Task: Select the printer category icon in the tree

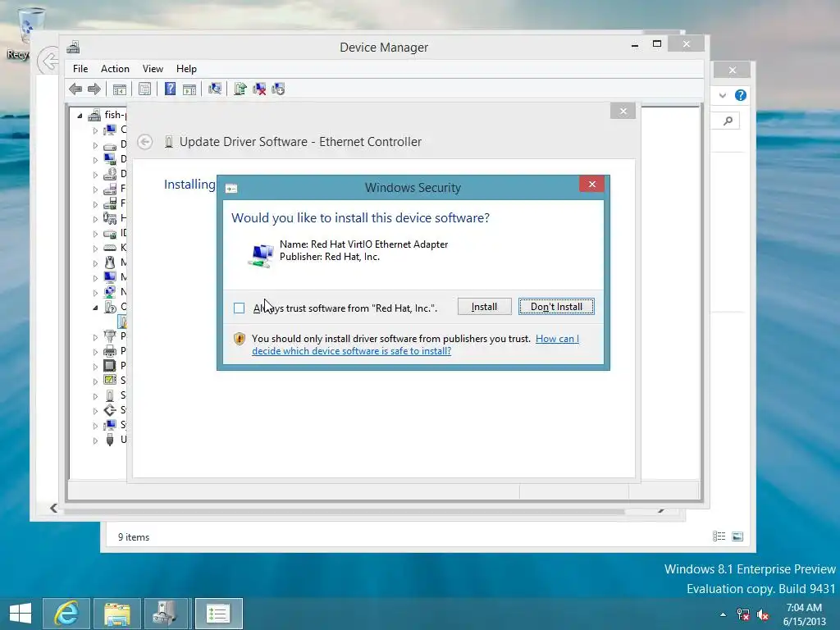Action: tap(110, 351)
